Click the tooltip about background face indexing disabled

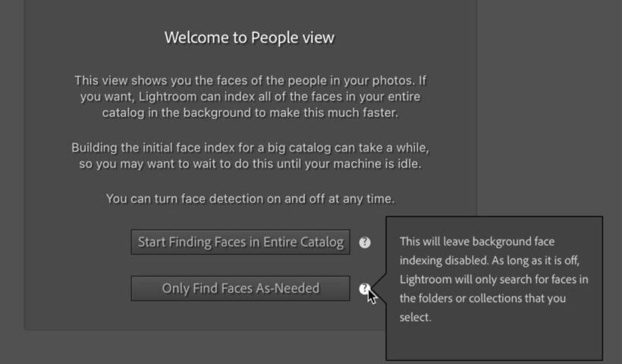(x=494, y=279)
